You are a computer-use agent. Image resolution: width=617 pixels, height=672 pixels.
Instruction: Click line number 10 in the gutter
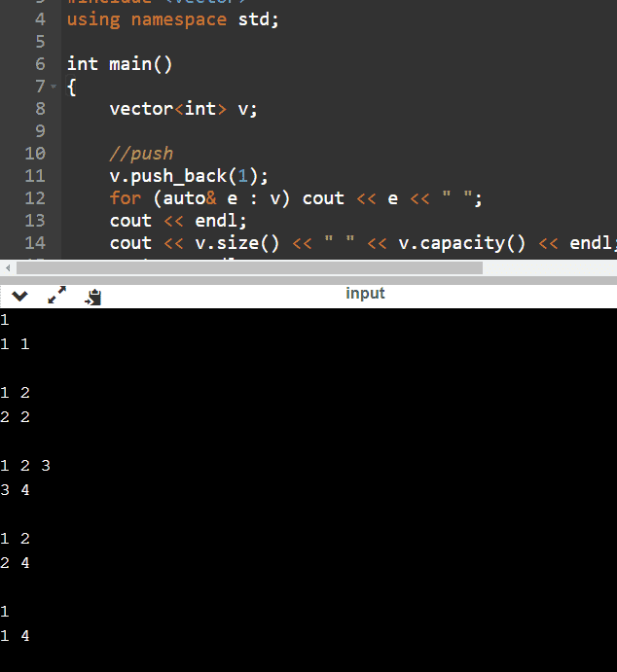35,154
